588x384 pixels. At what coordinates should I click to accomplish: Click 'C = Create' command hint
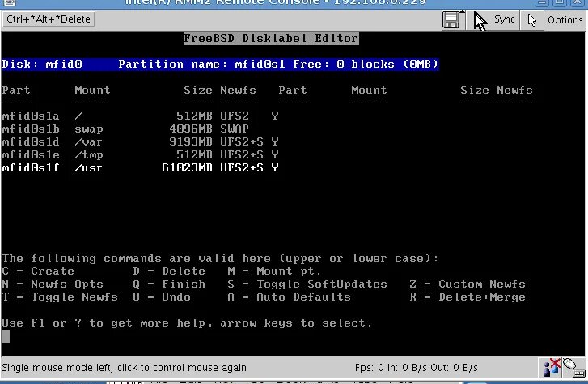click(x=38, y=271)
